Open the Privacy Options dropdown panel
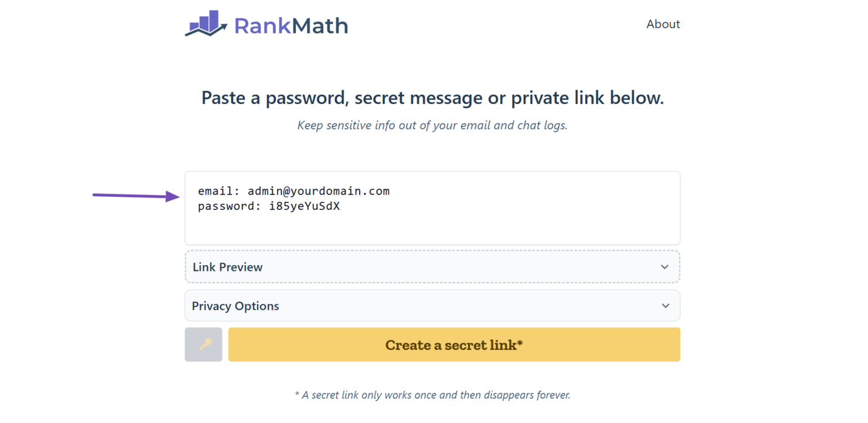This screenshot has width=868, height=423. pyautogui.click(x=432, y=305)
